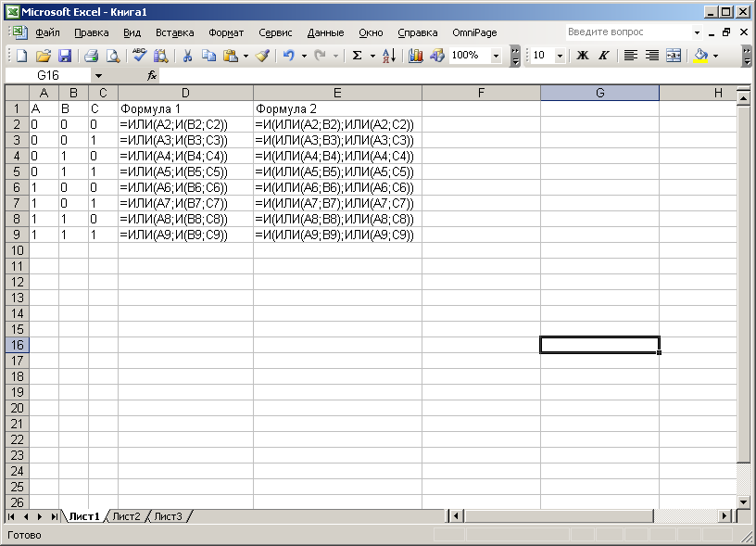Image resolution: width=756 pixels, height=546 pixels.
Task: Paste using the clipboard icon
Action: click(x=231, y=56)
